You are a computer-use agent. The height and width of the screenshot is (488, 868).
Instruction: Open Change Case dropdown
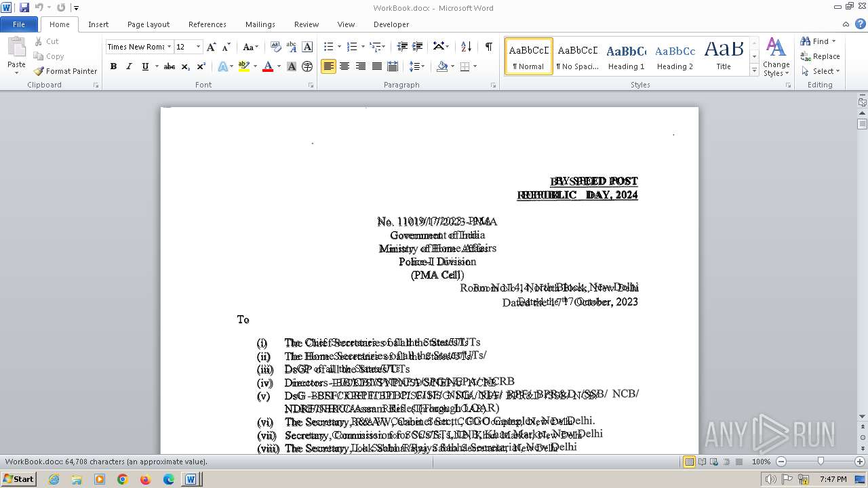(250, 47)
